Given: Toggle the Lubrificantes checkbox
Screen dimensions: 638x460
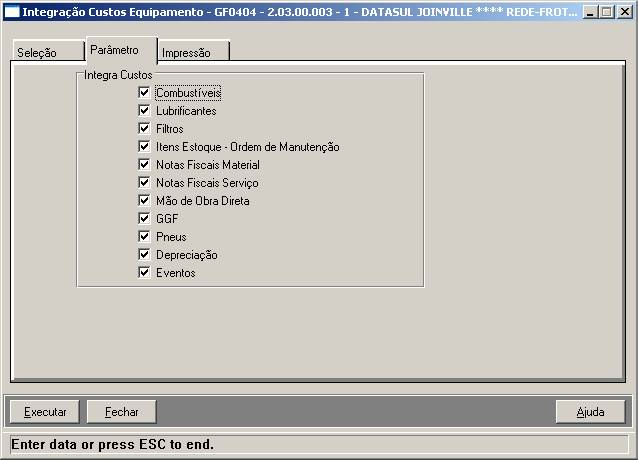Looking at the screenshot, I should click(144, 110).
